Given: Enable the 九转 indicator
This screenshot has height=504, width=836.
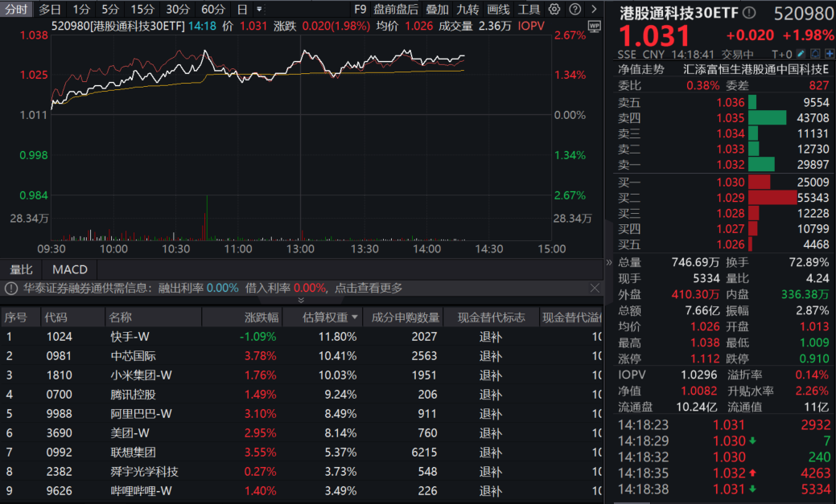Looking at the screenshot, I should click(x=467, y=8).
